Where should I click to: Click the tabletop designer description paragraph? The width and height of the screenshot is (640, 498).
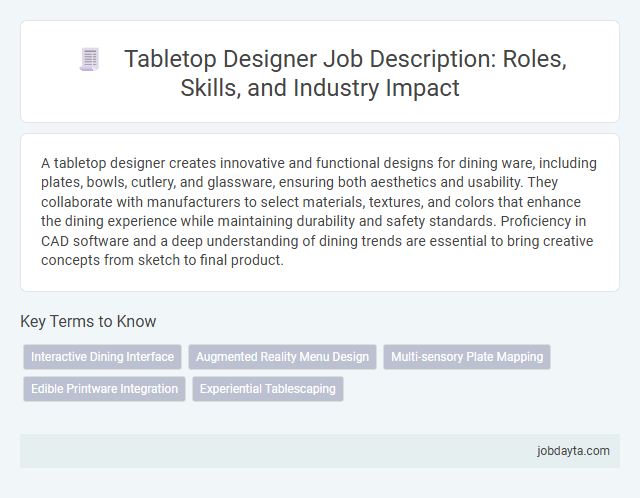click(319, 211)
